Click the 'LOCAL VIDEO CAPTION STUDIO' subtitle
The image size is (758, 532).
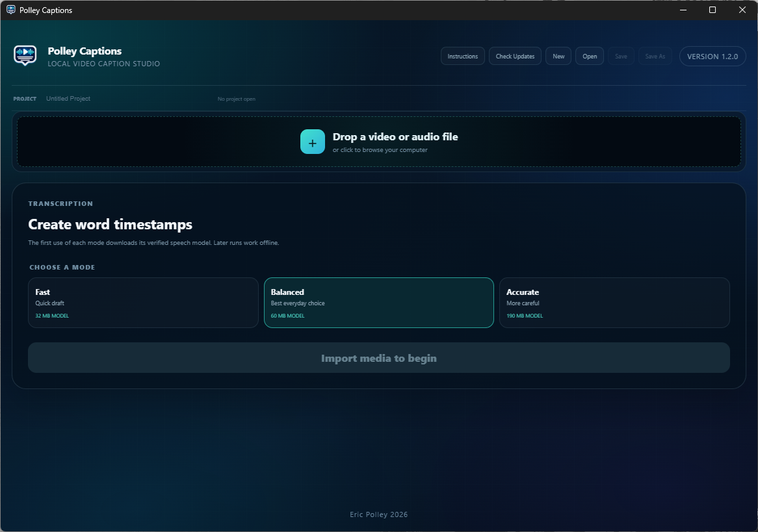click(103, 64)
